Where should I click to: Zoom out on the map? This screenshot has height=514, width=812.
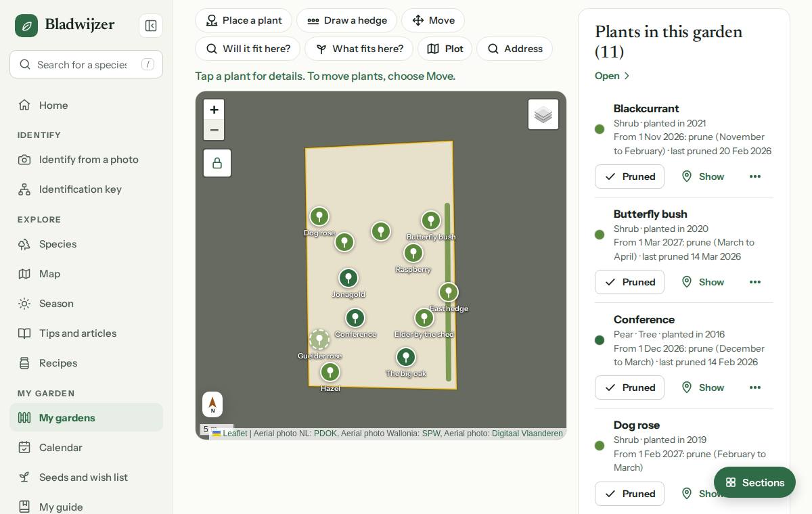tap(214, 130)
